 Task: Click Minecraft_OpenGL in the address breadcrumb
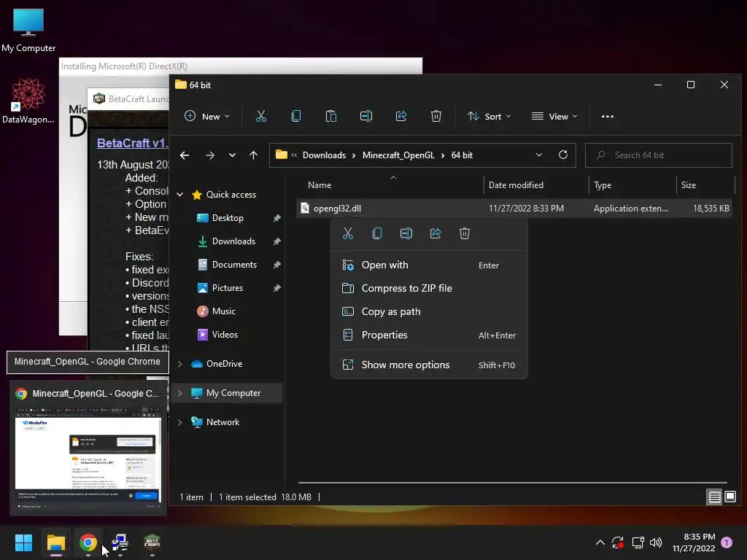(x=398, y=155)
